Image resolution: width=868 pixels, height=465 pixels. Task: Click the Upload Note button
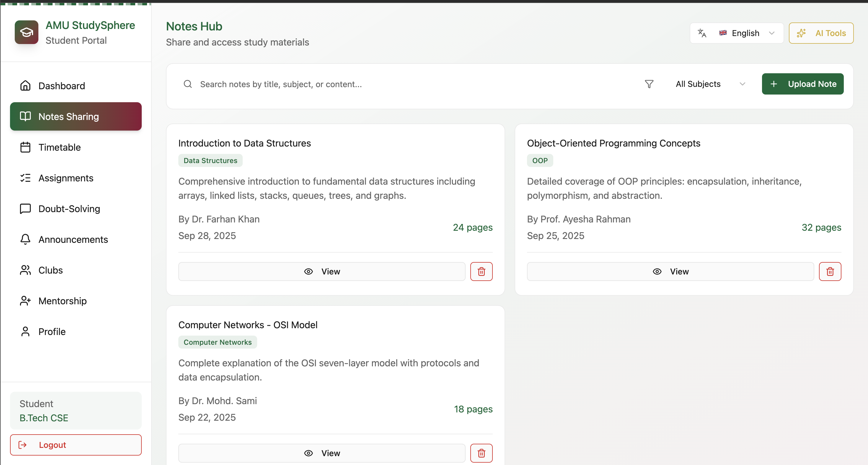(x=802, y=84)
